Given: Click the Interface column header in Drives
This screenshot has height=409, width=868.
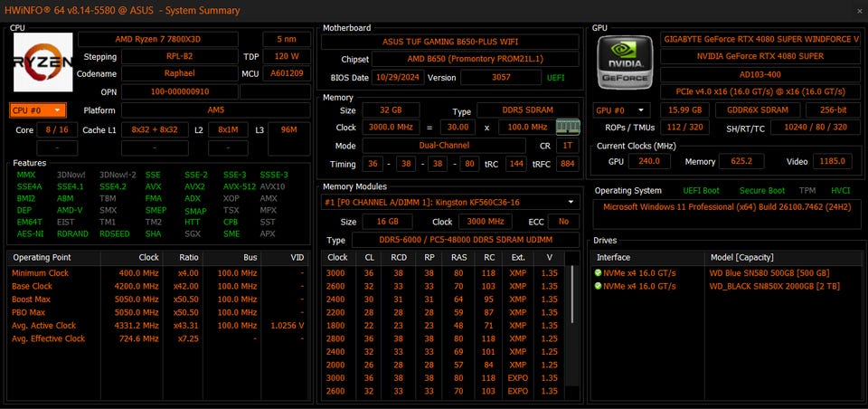Looking at the screenshot, I should click(x=614, y=257).
